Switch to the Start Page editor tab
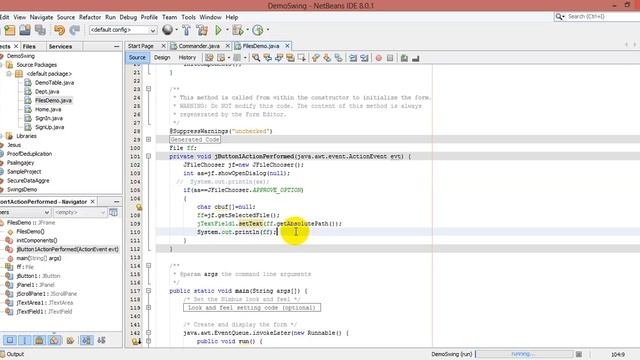 (x=141, y=46)
